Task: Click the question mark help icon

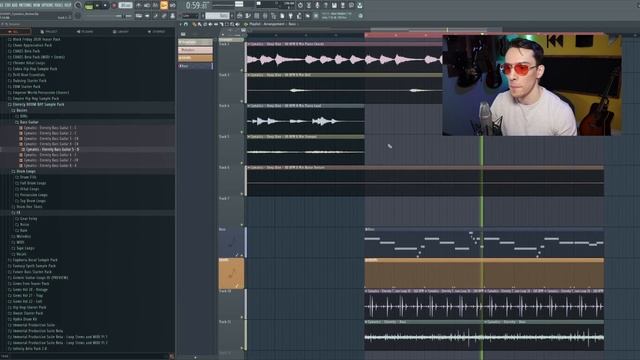Action: [326, 5]
